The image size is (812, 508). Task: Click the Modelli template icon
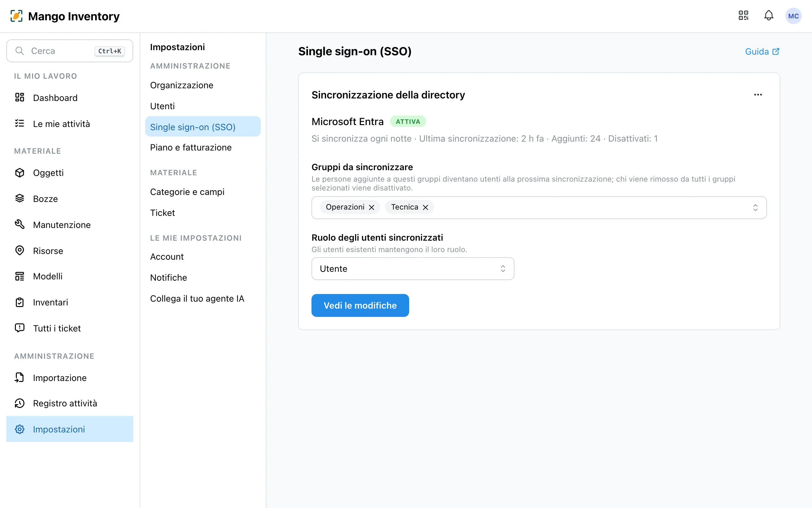[x=20, y=276]
